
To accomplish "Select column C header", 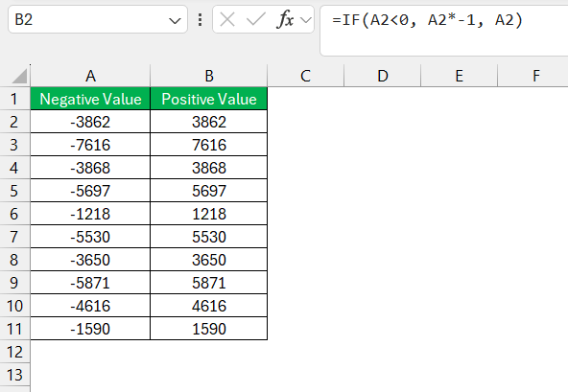I will point(305,76).
